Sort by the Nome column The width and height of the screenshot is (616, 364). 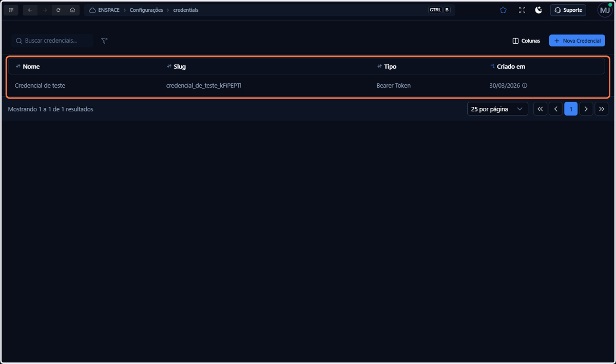tap(28, 66)
